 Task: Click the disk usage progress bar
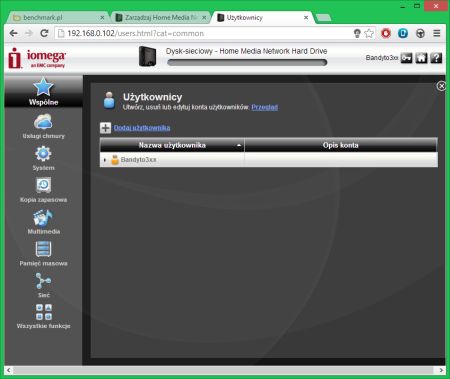tap(247, 62)
